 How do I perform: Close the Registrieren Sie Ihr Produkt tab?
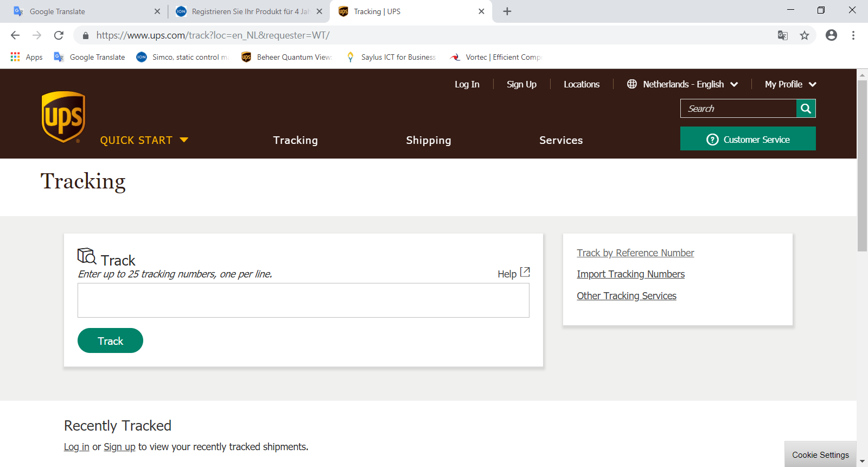pos(320,11)
